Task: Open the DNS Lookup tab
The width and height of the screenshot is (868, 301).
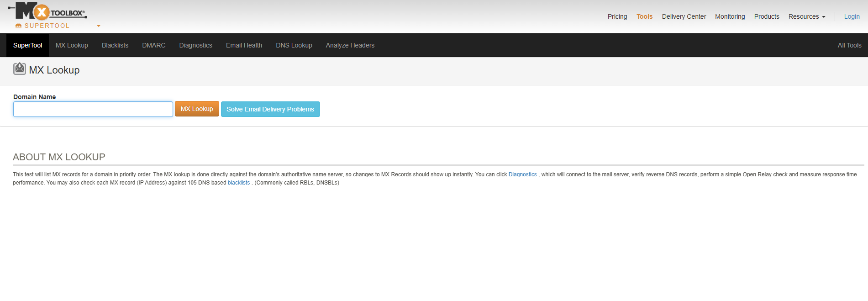Action: pos(294,45)
